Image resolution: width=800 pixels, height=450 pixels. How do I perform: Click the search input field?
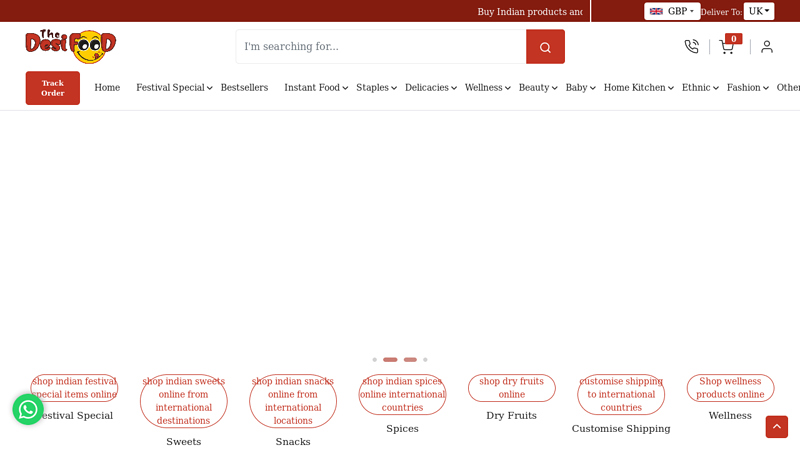pyautogui.click(x=381, y=47)
